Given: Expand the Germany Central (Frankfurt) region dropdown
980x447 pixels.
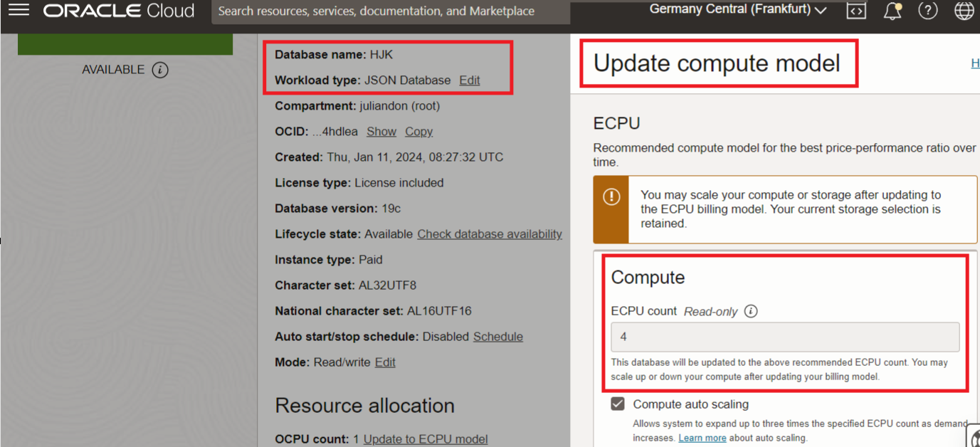Looking at the screenshot, I should click(738, 10).
